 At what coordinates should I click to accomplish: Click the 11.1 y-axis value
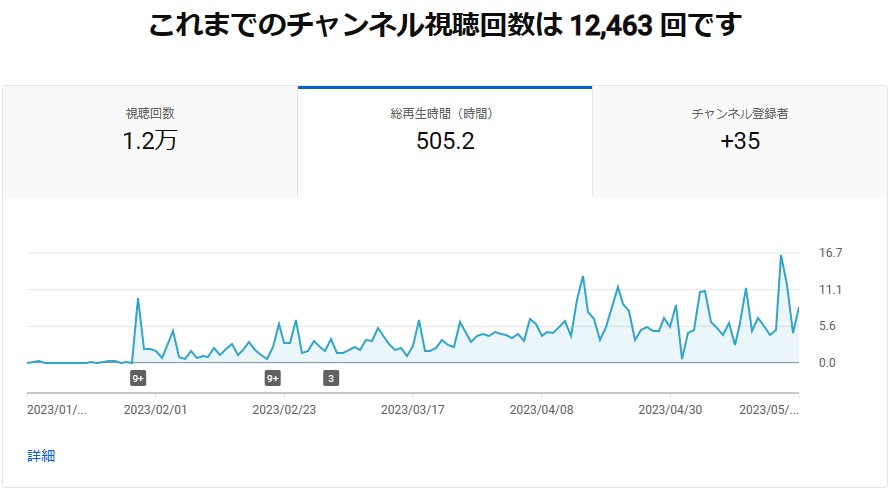830,290
